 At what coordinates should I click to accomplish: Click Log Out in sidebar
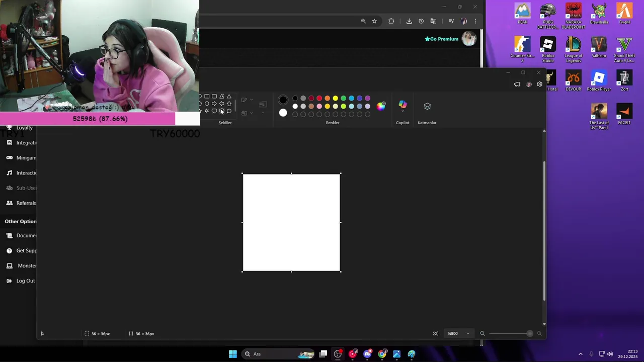pyautogui.click(x=21, y=281)
